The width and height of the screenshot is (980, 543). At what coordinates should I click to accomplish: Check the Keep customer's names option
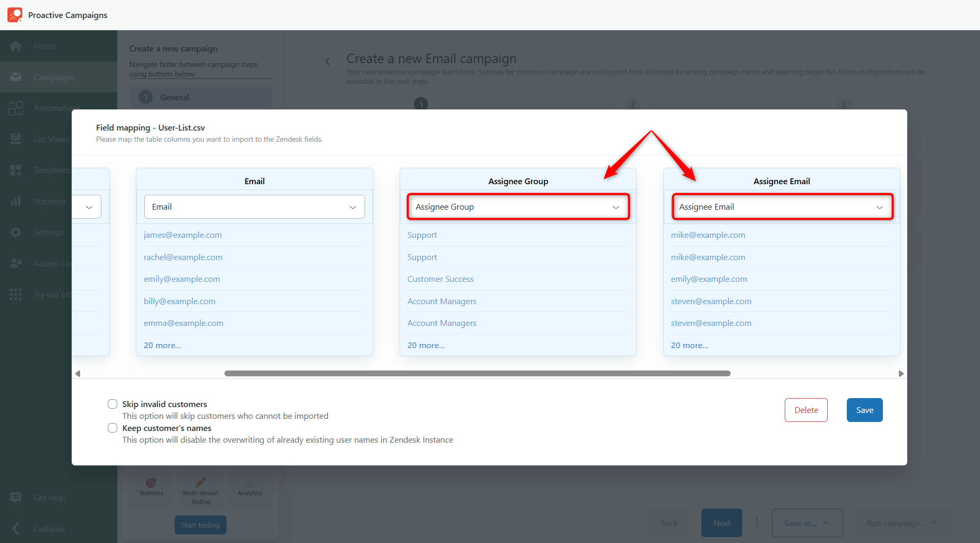tap(112, 428)
